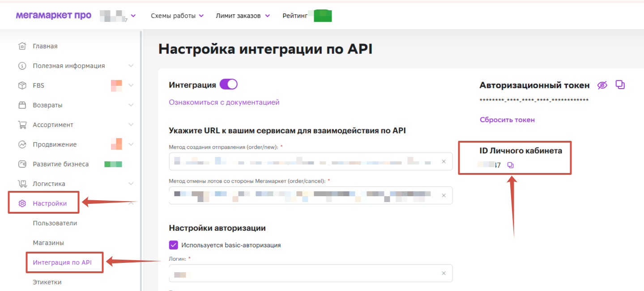Open the Схемы работы dropdown
The height and width of the screenshot is (291, 644).
click(177, 16)
